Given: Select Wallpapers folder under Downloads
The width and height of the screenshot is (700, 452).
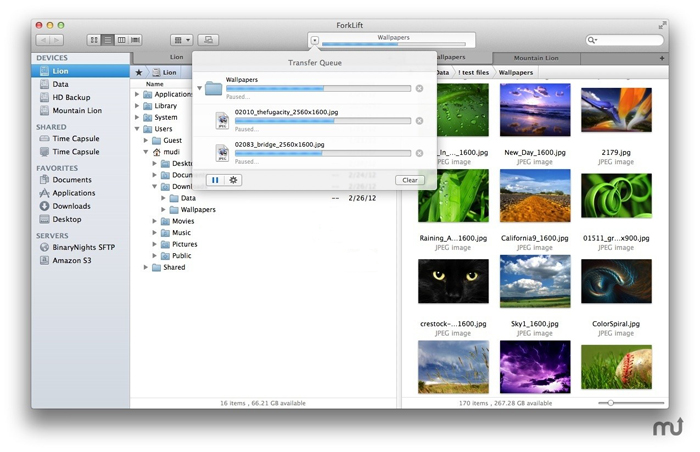Looking at the screenshot, I should click(x=263, y=209).
